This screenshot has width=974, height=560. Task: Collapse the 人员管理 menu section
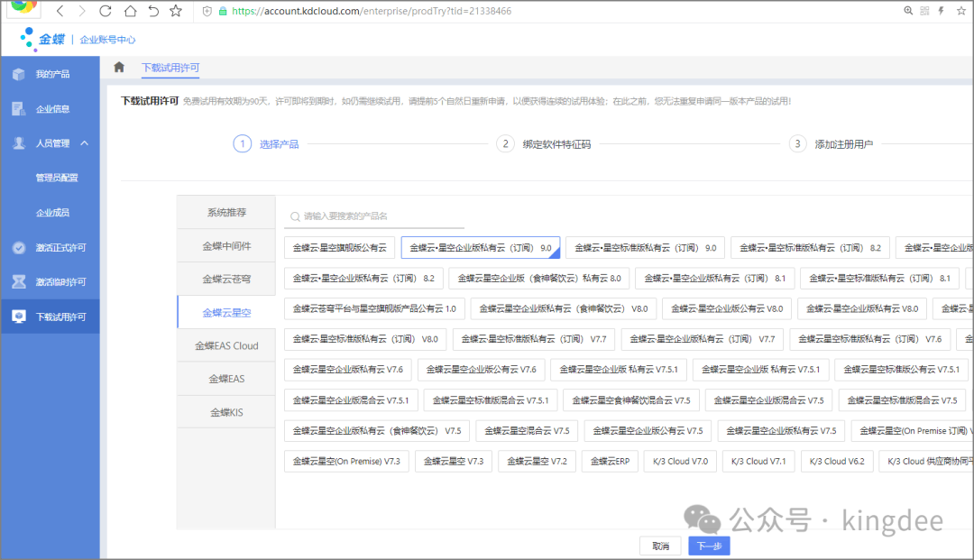[84, 143]
